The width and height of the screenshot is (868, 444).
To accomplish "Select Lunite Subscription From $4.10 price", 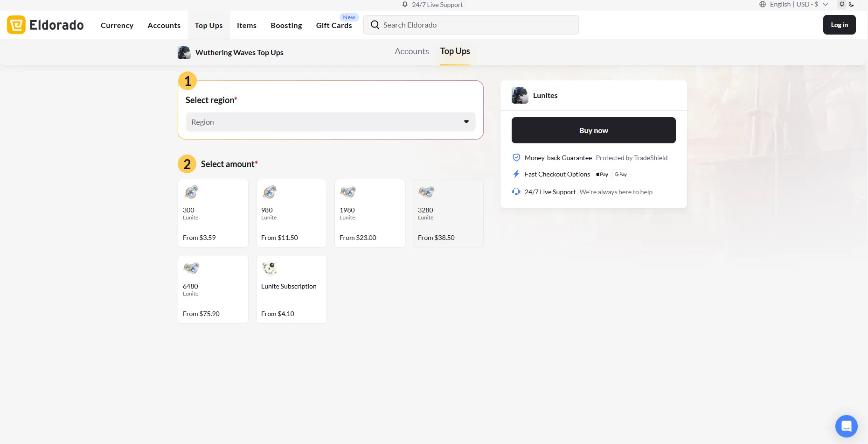I will click(x=278, y=314).
